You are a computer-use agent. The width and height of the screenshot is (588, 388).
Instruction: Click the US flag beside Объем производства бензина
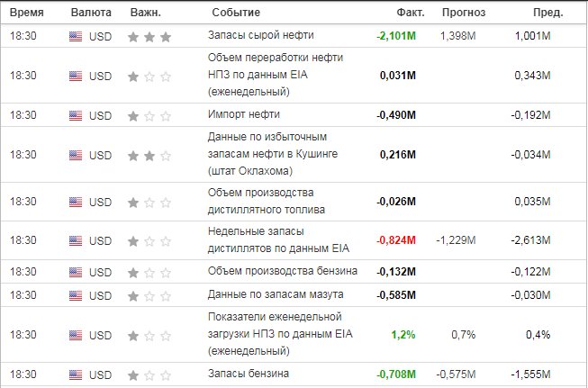[x=76, y=272]
